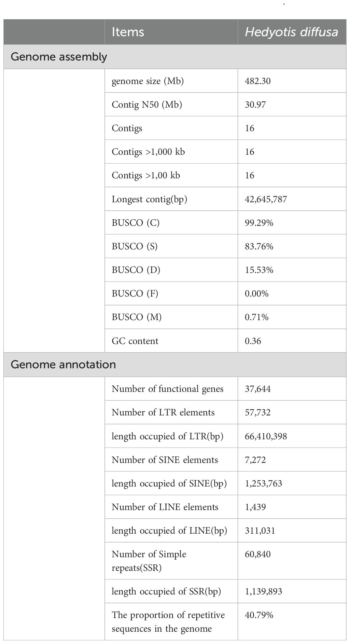This screenshot has height=644, width=350.
Task: Click the value 482.30
Action: coord(258,81)
